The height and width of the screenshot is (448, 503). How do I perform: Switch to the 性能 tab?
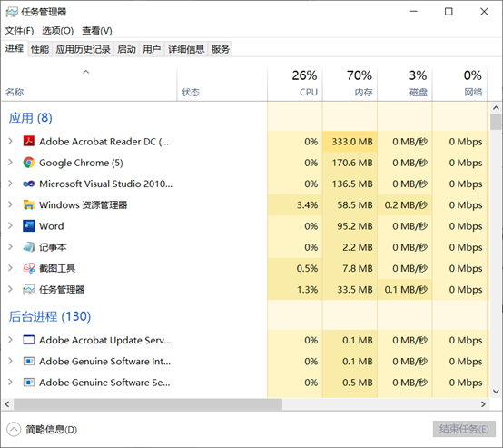(x=40, y=49)
